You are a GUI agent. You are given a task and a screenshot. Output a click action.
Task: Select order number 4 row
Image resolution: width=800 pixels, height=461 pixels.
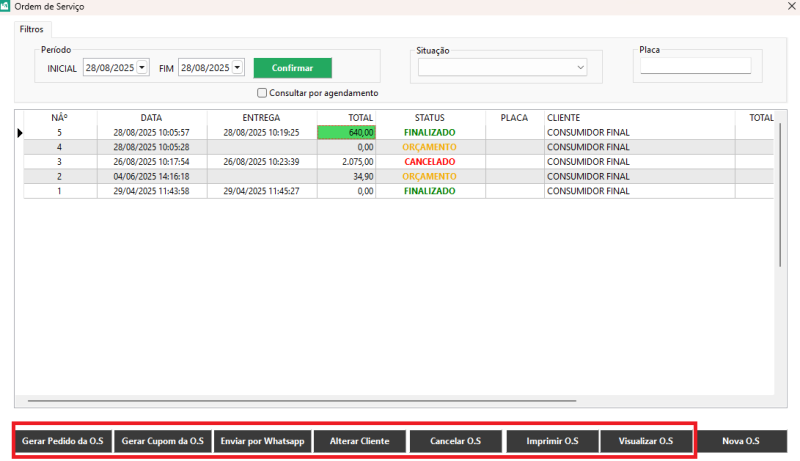pyautogui.click(x=398, y=147)
